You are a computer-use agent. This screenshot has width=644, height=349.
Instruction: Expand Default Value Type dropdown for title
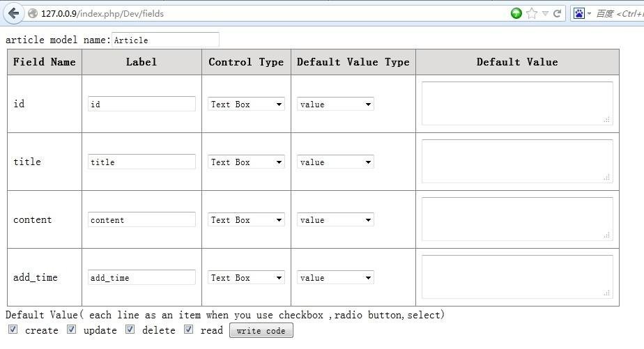[x=335, y=162]
